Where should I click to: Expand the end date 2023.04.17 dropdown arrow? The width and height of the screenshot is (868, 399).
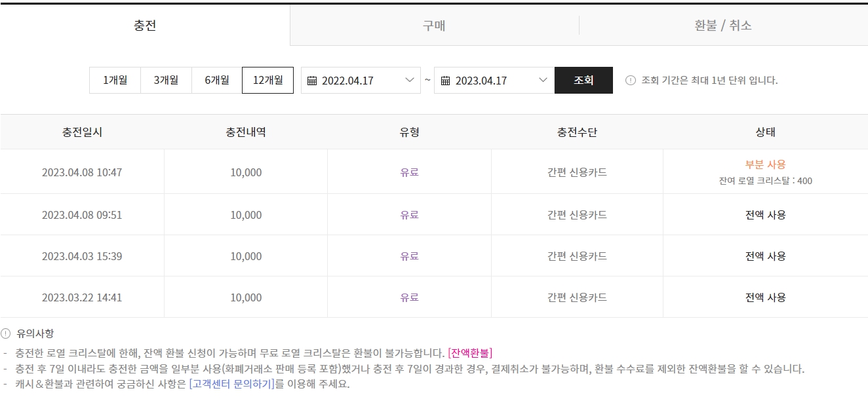543,80
